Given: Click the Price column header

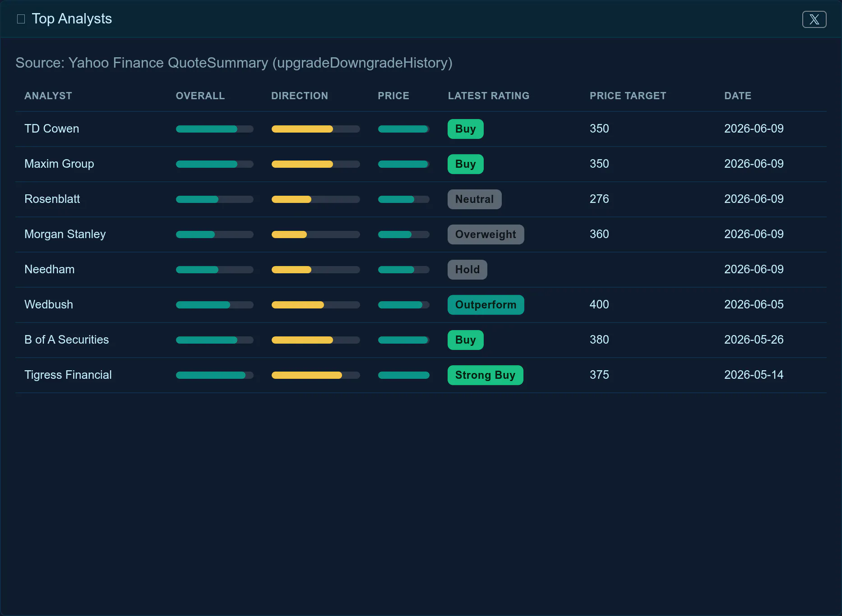Looking at the screenshot, I should click(393, 96).
